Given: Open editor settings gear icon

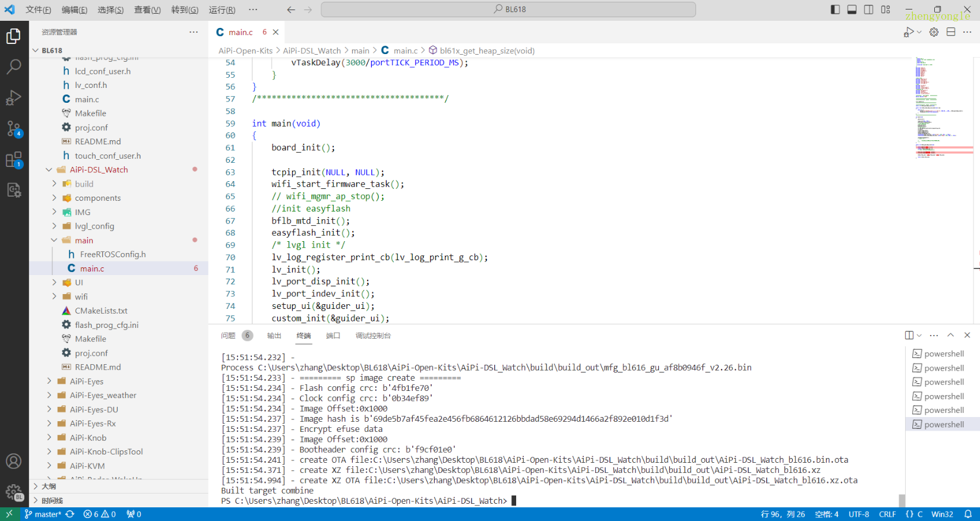Looking at the screenshot, I should (934, 32).
